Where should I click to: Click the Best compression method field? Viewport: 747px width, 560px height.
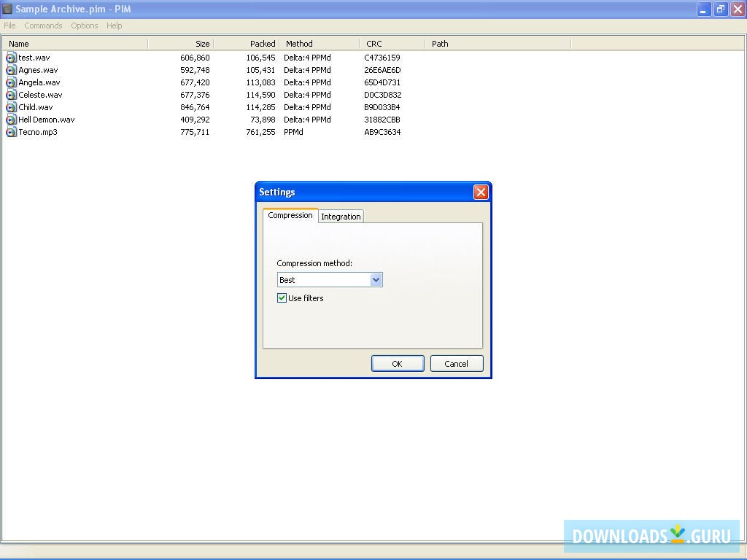[x=330, y=279]
